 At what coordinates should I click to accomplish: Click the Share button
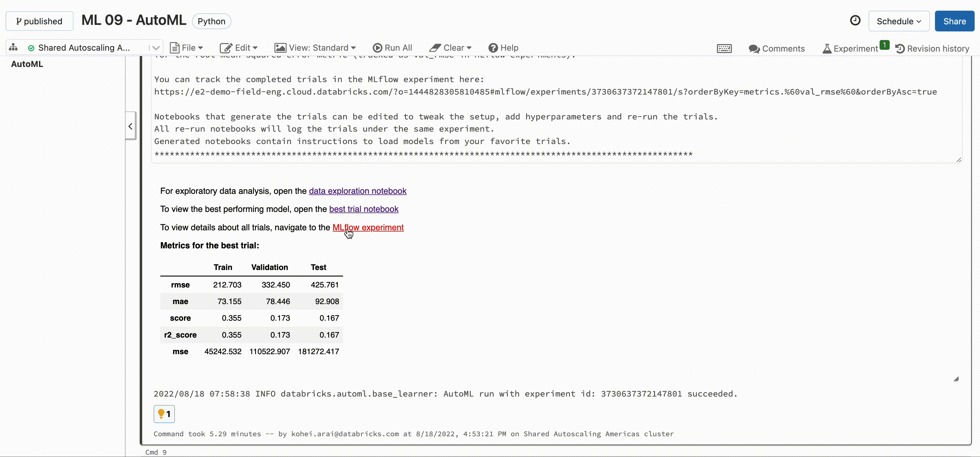click(954, 21)
